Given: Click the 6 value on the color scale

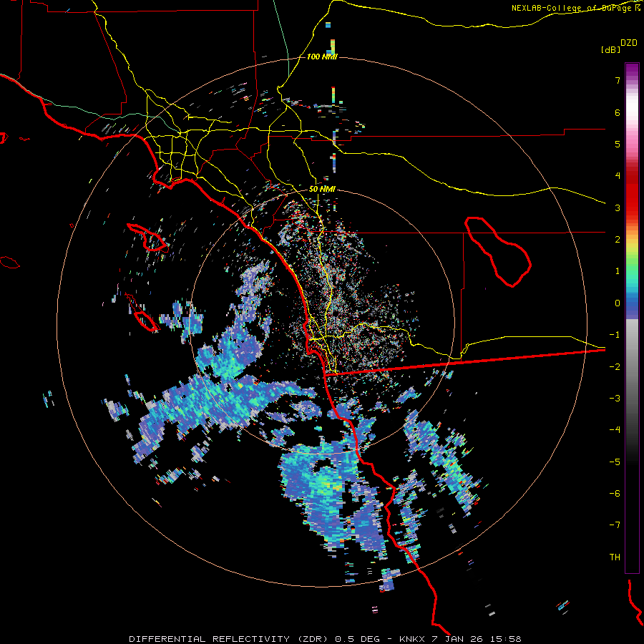Looking at the screenshot, I should [x=618, y=112].
